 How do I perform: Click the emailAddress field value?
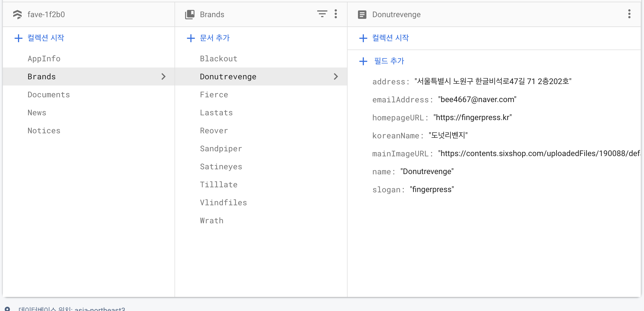pyautogui.click(x=477, y=100)
